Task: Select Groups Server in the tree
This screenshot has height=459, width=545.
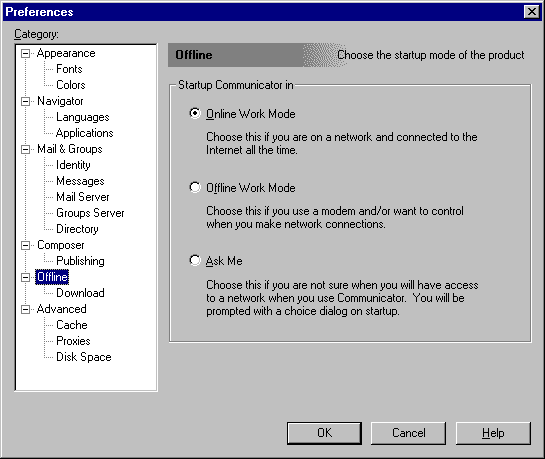Action: (90, 213)
